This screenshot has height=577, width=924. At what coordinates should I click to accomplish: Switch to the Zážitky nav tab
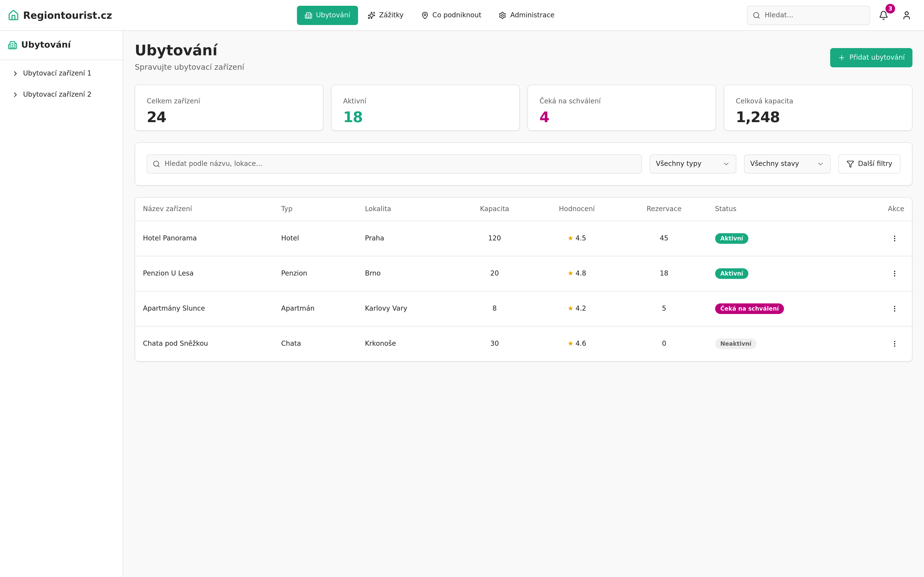[x=385, y=15]
